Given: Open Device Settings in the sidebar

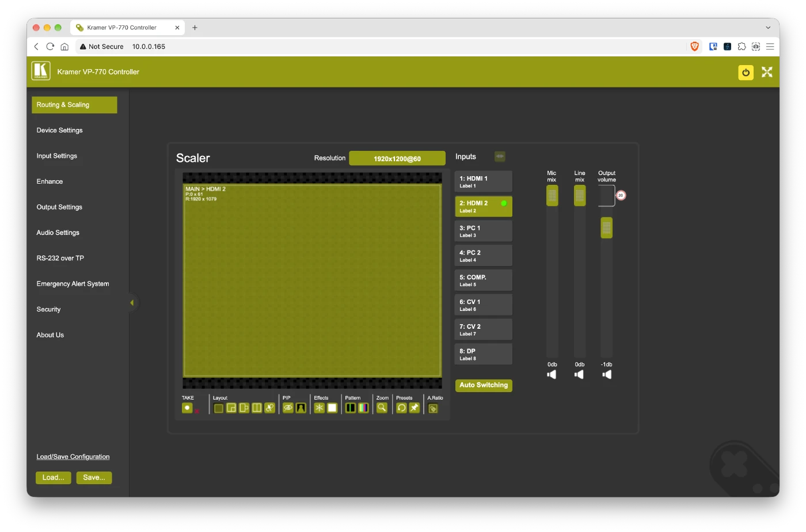Looking at the screenshot, I should (59, 131).
